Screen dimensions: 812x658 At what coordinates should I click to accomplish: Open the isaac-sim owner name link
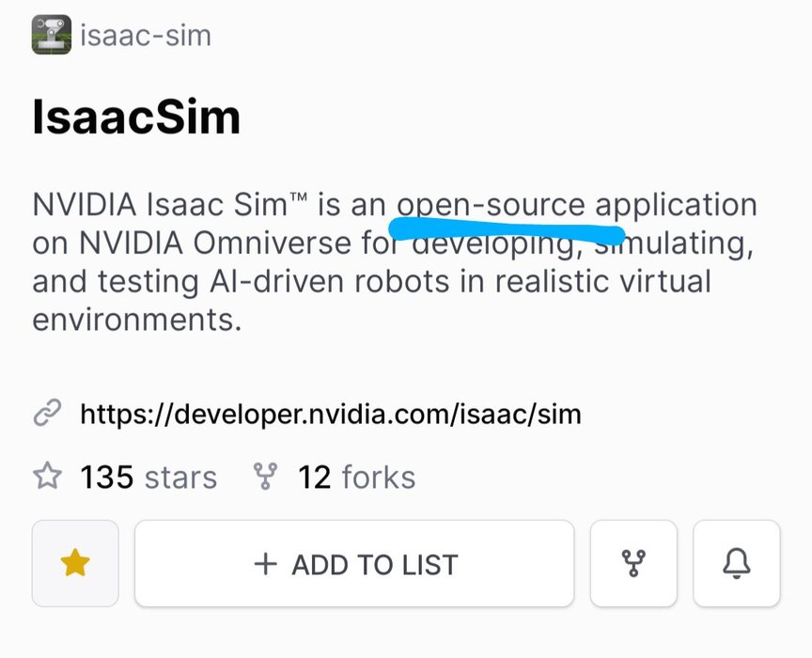click(x=146, y=36)
